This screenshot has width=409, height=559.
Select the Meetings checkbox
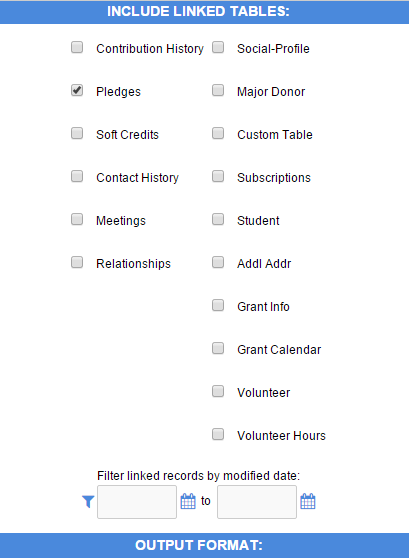tap(77, 219)
